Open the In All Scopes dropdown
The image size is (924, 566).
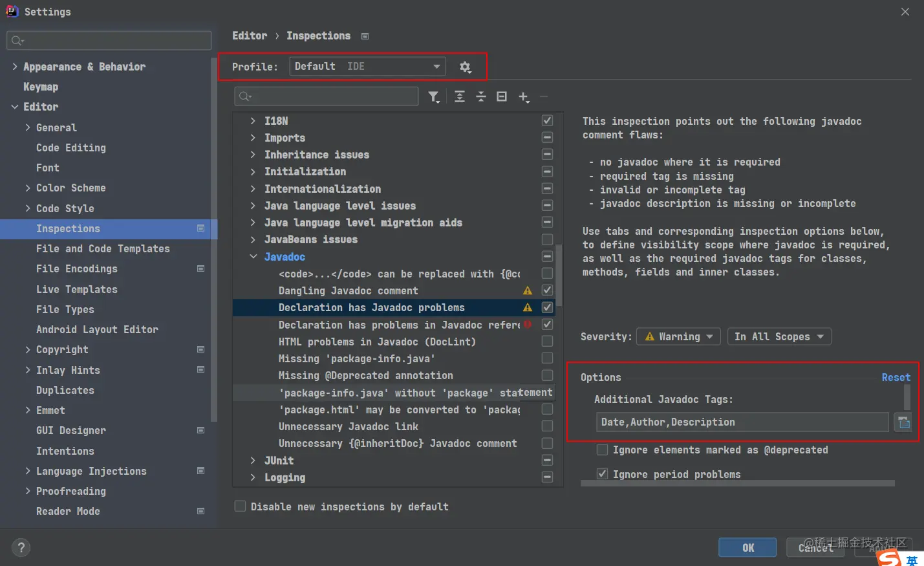[x=779, y=336]
